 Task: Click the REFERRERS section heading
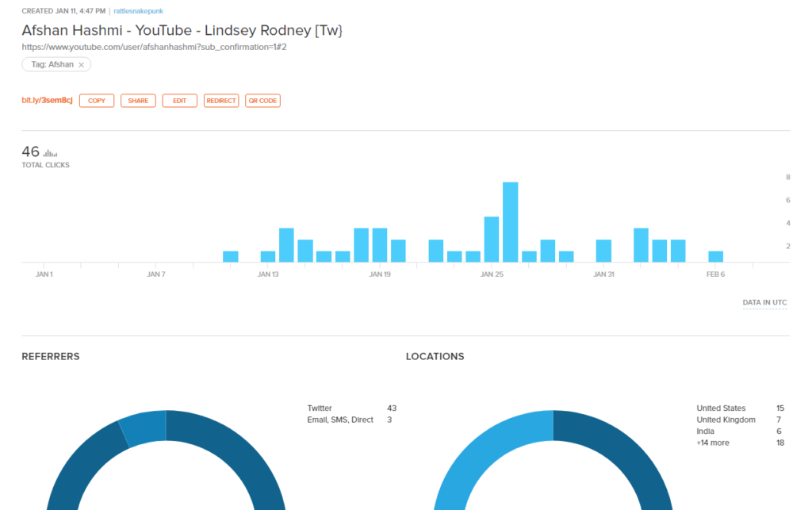coord(51,356)
